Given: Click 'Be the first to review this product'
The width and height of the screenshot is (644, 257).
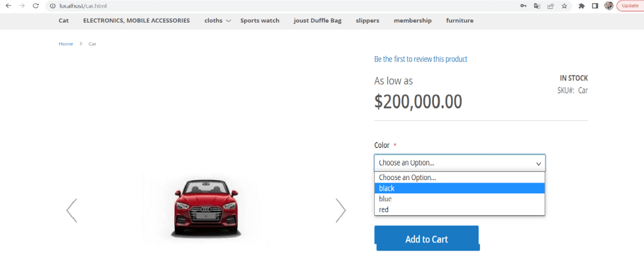Looking at the screenshot, I should [x=421, y=59].
